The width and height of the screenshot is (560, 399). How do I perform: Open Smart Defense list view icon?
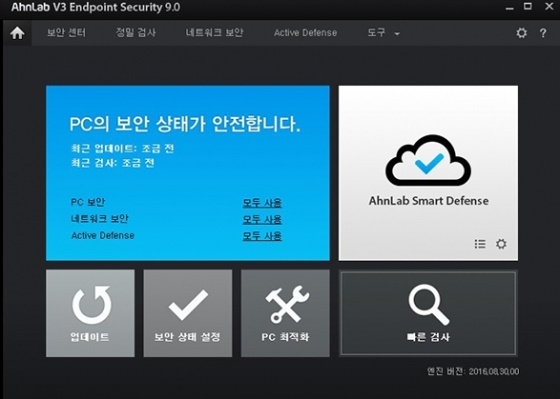click(x=480, y=244)
